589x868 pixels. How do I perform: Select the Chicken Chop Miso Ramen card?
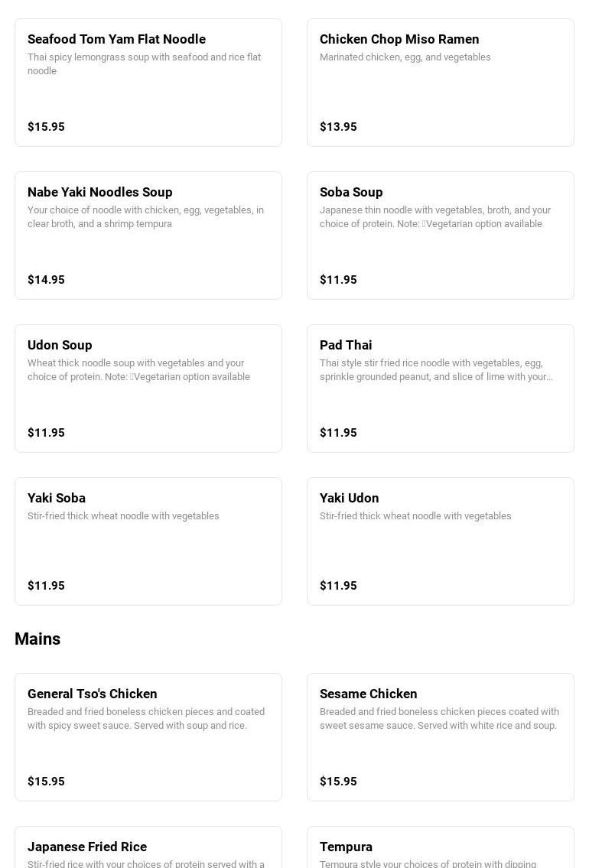[x=440, y=83]
